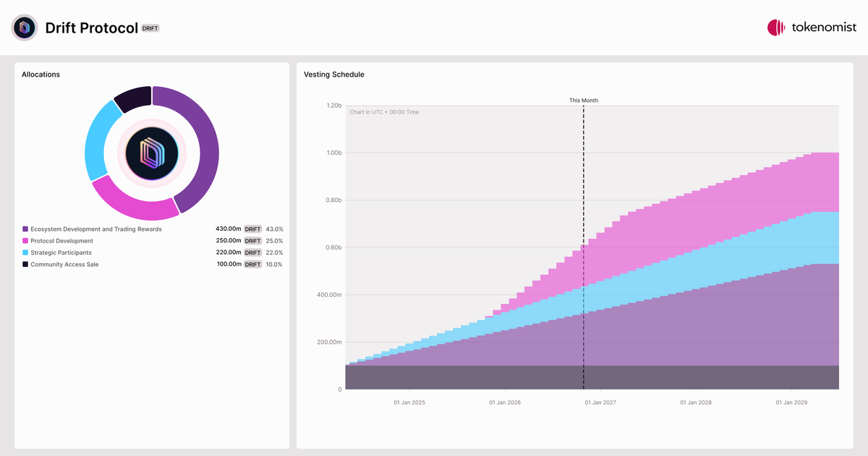Click the 250.00m allocation value
Viewport: 868px width, 456px height.
[x=229, y=241]
